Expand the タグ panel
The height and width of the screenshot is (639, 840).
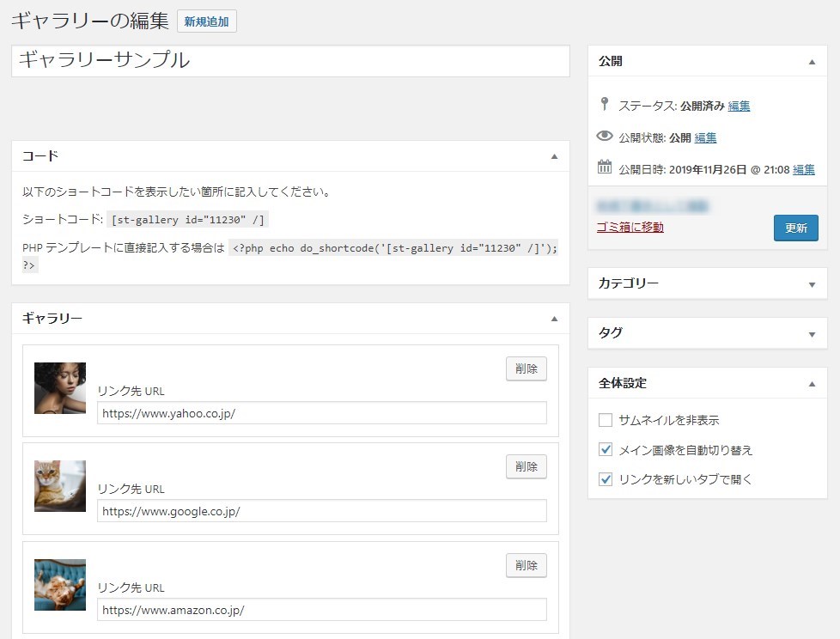click(812, 333)
